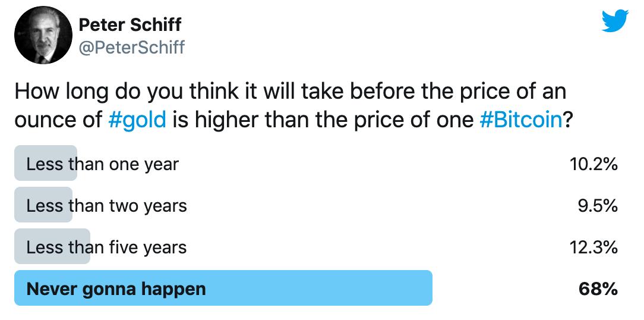Select the 'Less than one year' option text
This screenshot has width=644, height=320.
pos(103,164)
